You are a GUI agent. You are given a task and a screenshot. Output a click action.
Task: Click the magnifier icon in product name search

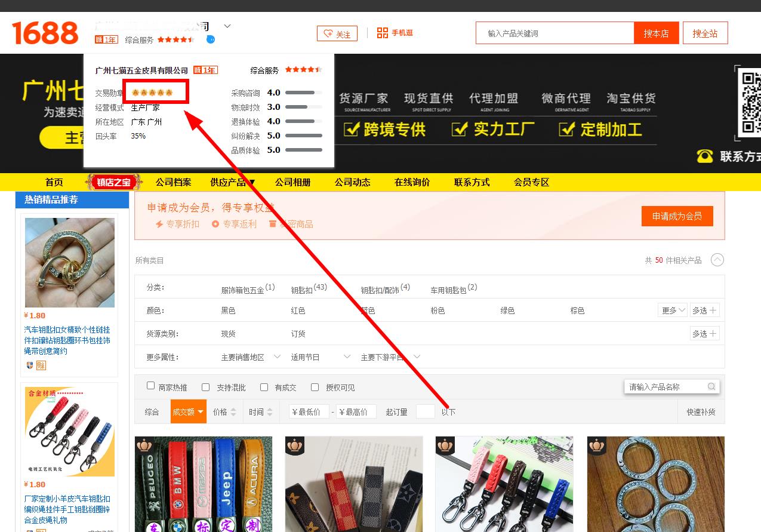(711, 387)
